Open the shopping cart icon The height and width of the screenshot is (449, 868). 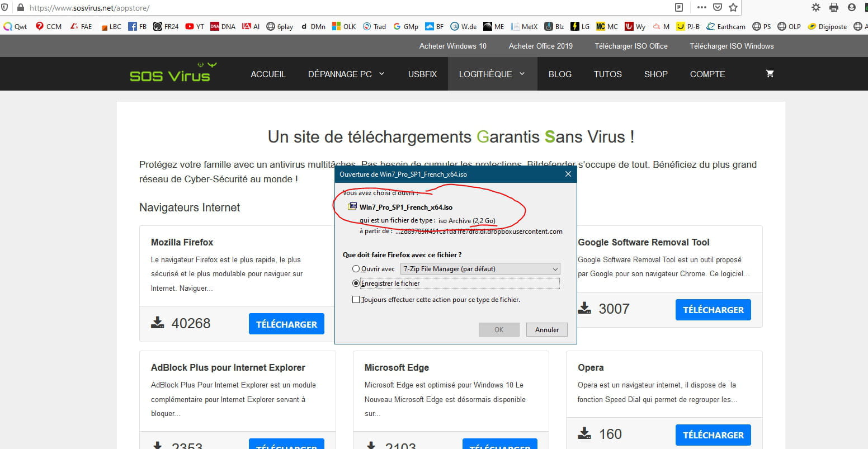tap(770, 73)
